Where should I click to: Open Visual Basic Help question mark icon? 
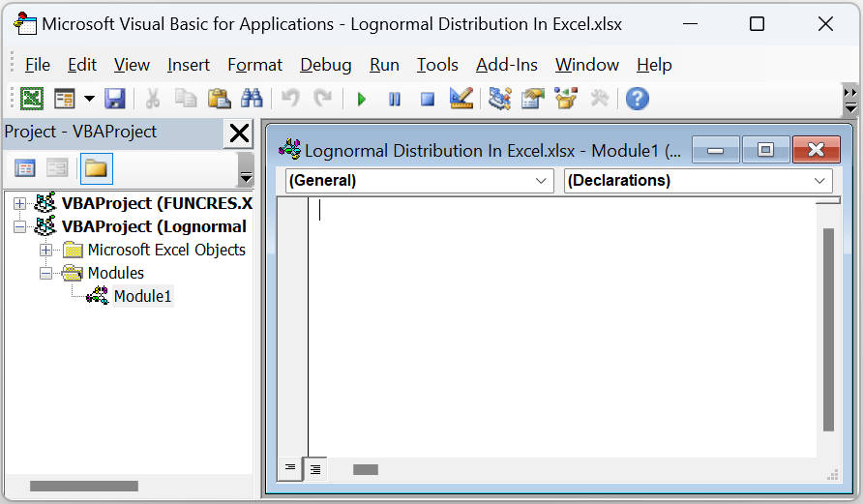point(638,99)
